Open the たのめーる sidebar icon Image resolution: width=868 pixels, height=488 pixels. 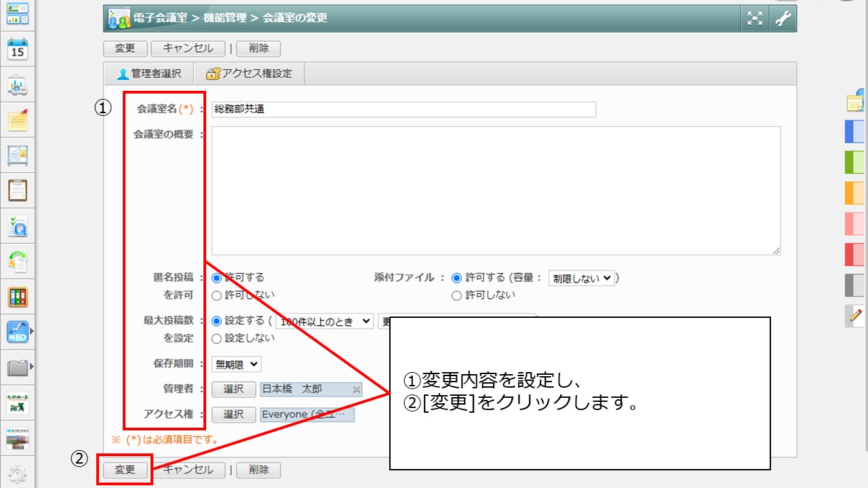point(18,403)
